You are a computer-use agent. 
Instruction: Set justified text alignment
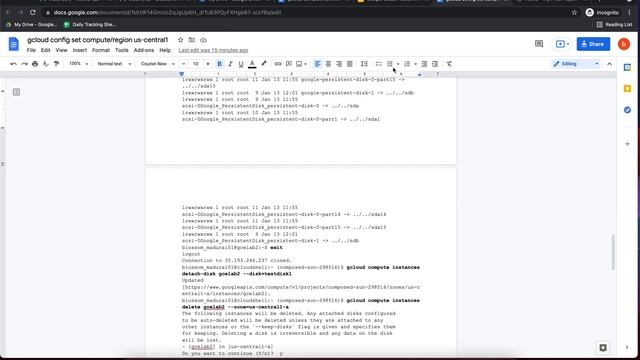350,64
